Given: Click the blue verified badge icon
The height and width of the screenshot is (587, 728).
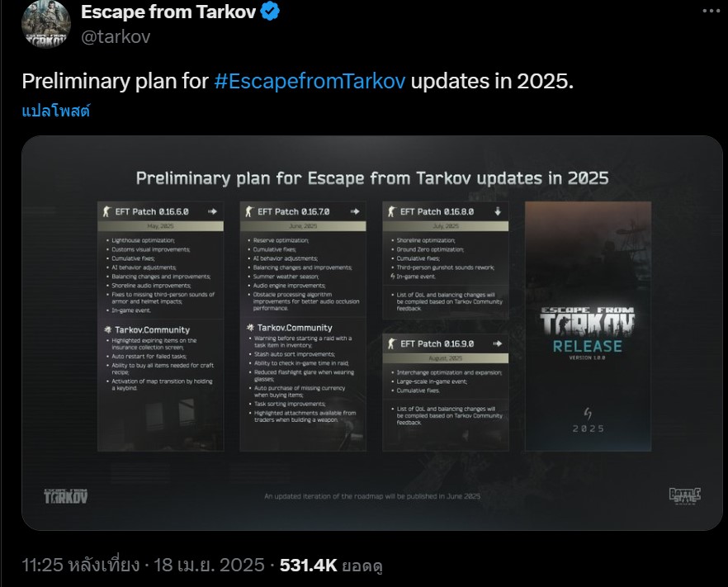Looking at the screenshot, I should (x=270, y=12).
